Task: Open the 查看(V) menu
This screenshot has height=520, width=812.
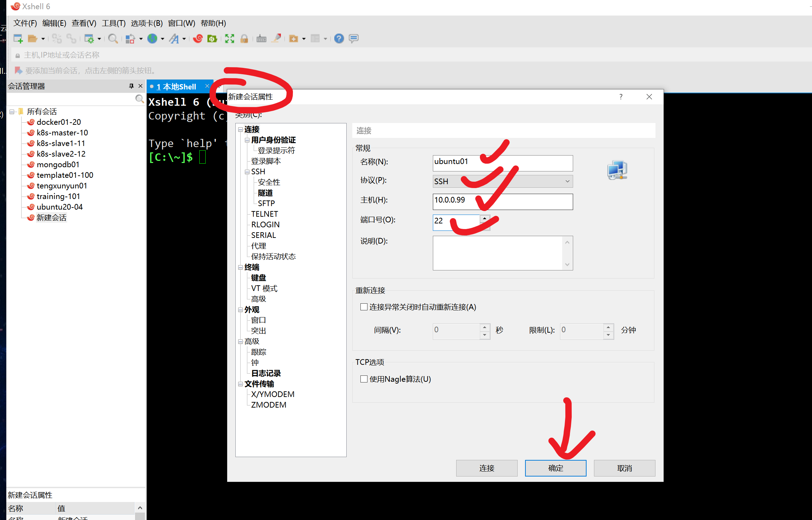Action: tap(84, 23)
